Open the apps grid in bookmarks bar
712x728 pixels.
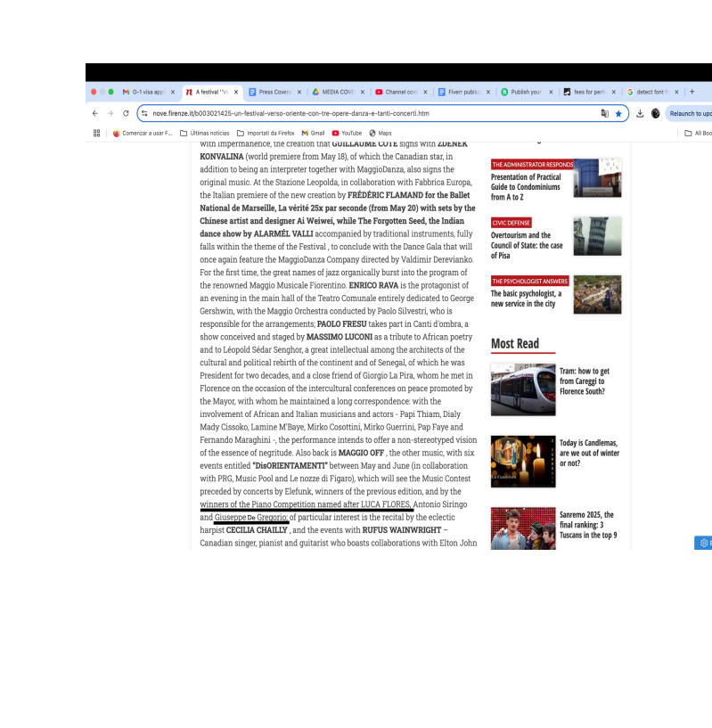click(96, 134)
